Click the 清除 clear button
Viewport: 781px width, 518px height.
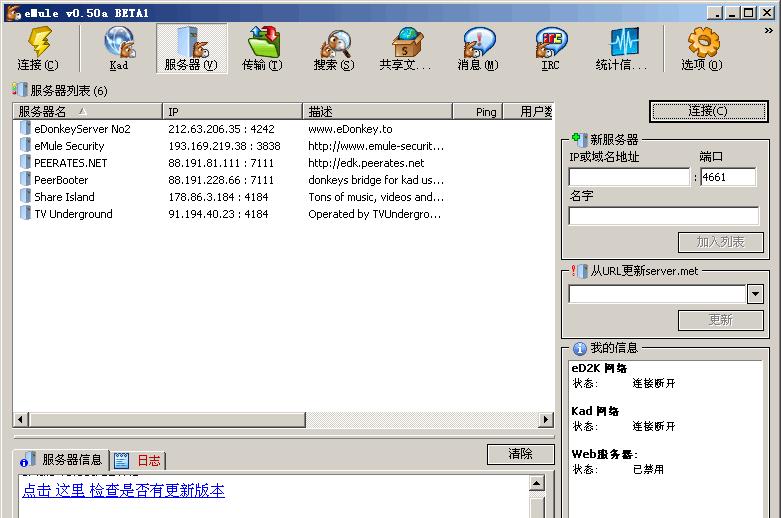point(521,454)
